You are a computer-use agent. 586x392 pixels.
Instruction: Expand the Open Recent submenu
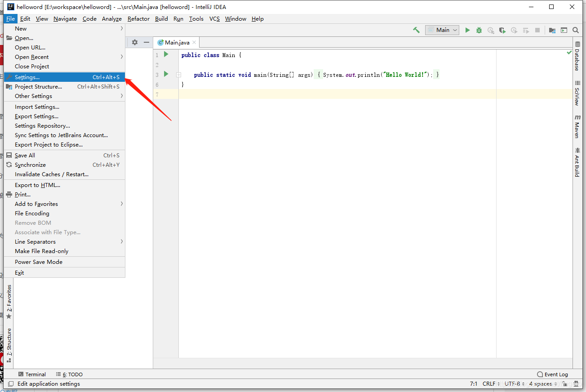click(x=64, y=57)
